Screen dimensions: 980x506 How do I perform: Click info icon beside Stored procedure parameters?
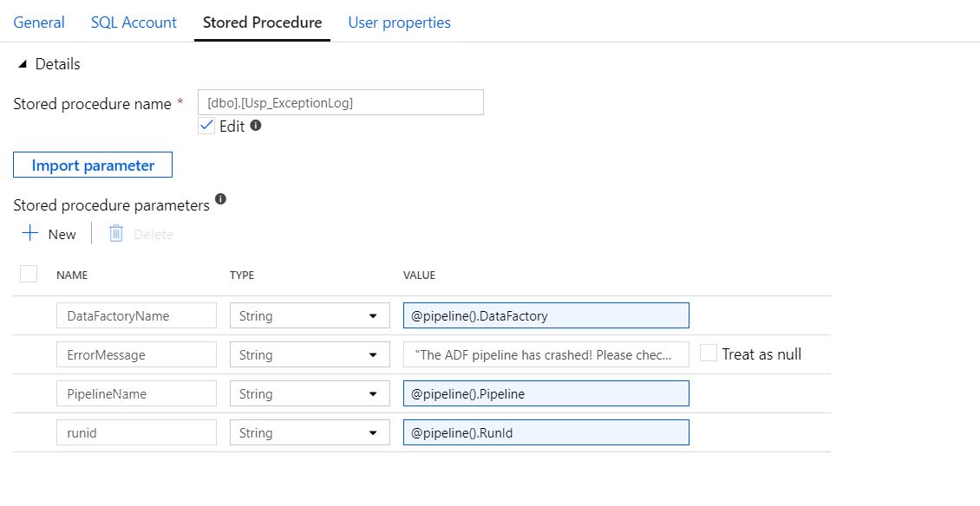220,199
